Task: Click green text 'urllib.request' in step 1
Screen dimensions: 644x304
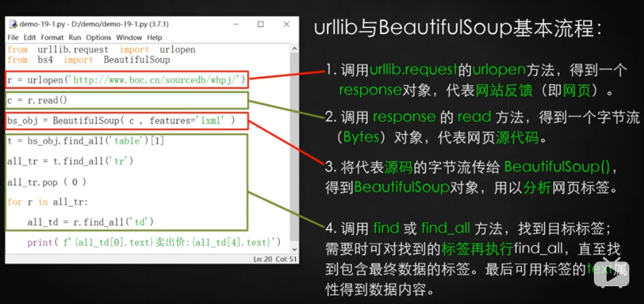Action: (x=414, y=70)
